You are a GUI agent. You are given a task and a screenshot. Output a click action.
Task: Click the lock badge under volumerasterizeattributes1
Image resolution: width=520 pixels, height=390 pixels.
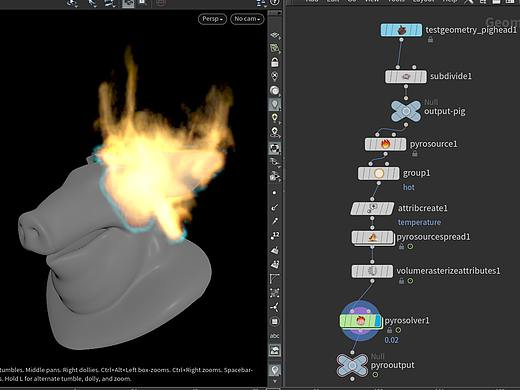click(x=402, y=281)
